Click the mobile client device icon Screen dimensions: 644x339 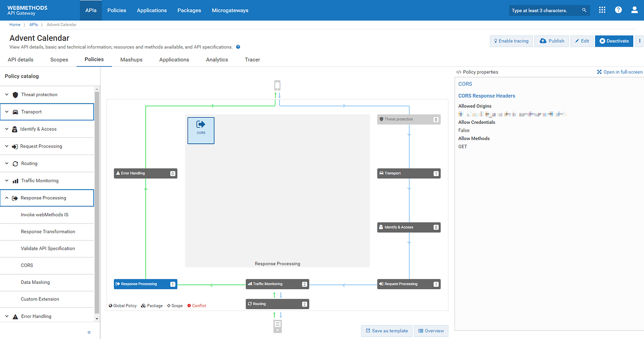[277, 85]
